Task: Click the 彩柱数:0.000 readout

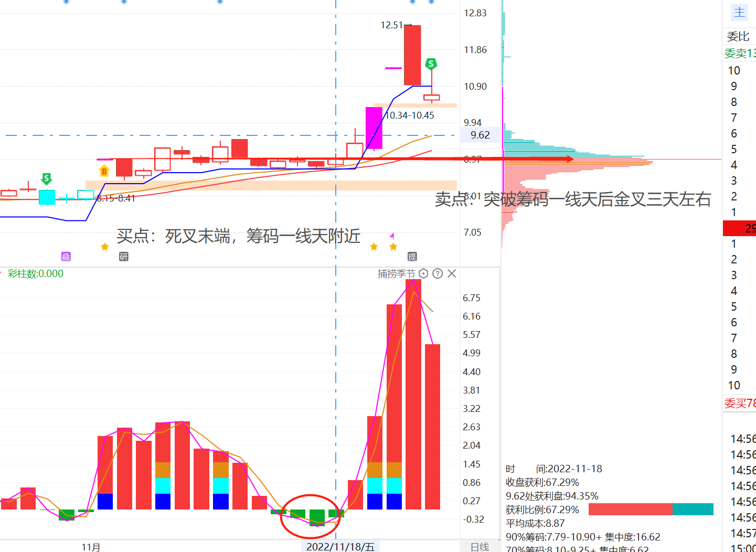Action: point(35,273)
